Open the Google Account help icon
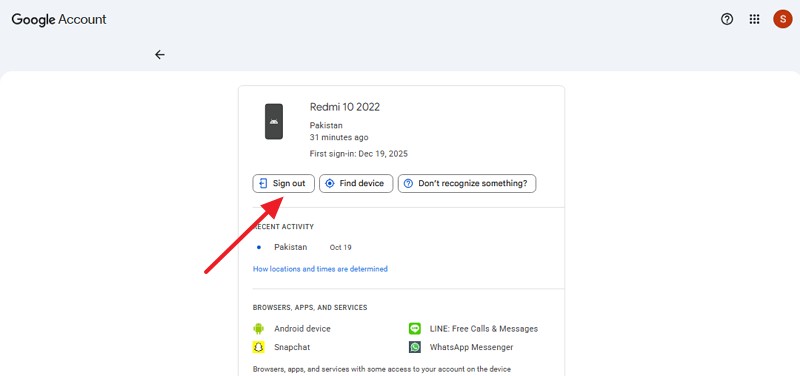 [727, 19]
